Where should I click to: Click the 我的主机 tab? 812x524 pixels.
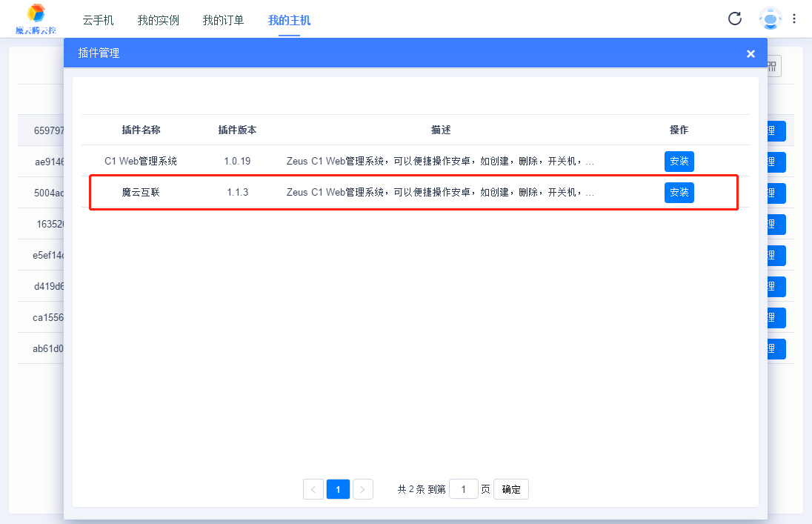click(289, 20)
